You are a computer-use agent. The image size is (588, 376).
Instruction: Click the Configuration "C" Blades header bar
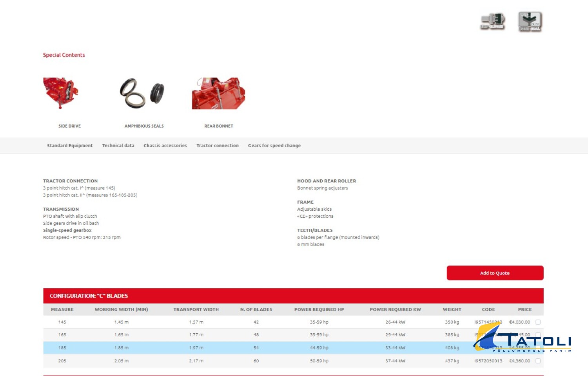[293, 296]
